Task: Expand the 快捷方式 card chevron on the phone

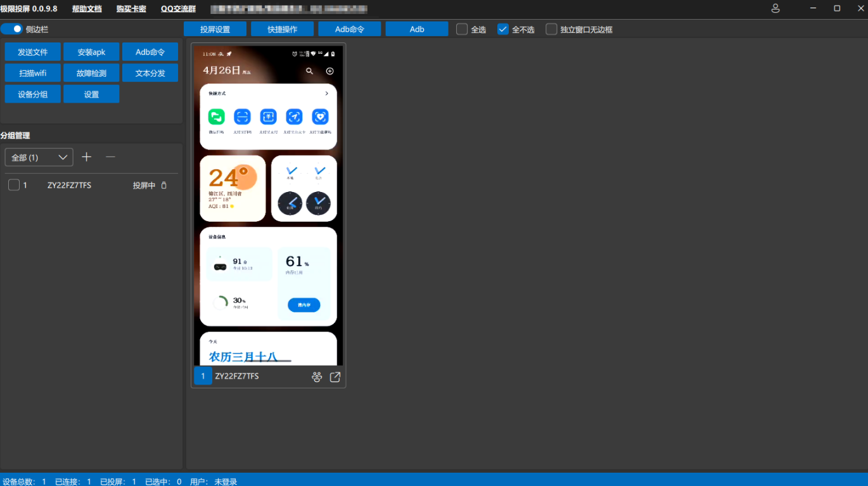Action: [x=327, y=93]
